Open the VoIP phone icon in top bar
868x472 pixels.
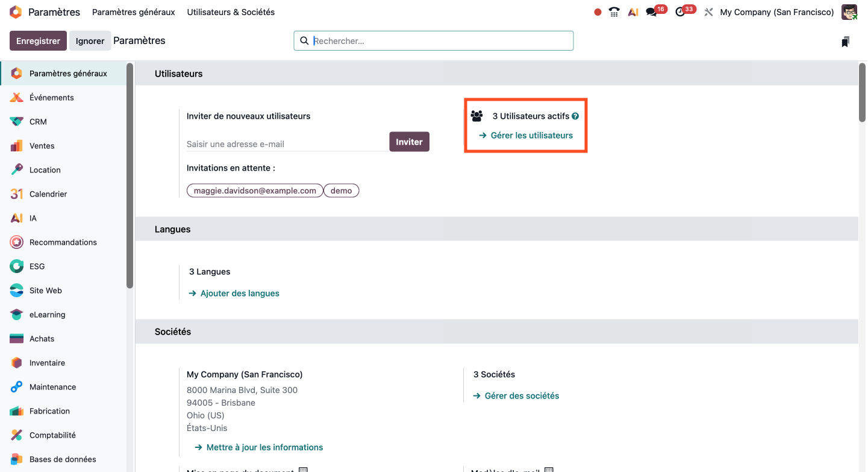tap(614, 12)
